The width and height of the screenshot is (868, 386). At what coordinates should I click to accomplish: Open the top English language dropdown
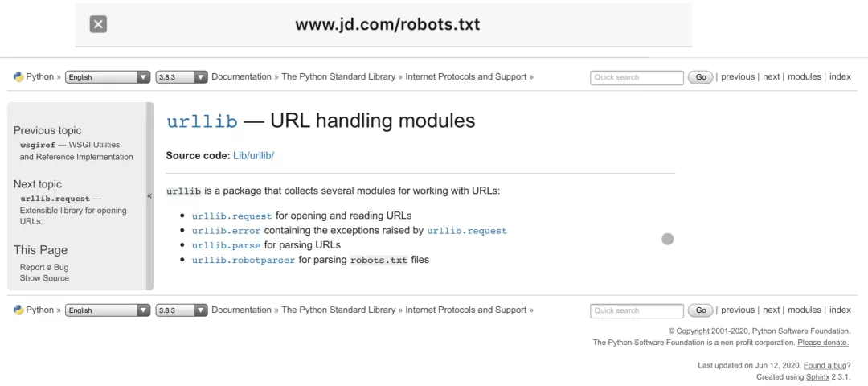coord(108,77)
